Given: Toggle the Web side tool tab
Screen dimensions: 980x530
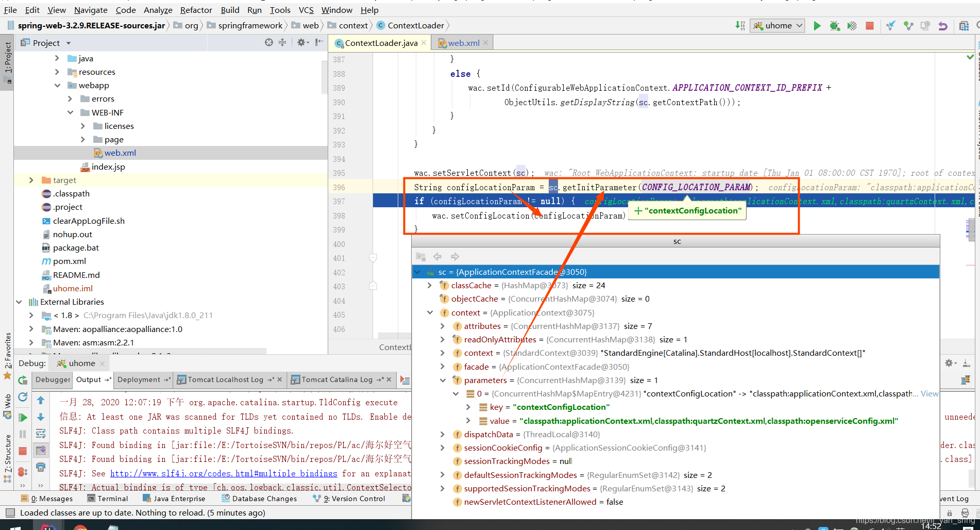Looking at the screenshot, I should [7, 406].
